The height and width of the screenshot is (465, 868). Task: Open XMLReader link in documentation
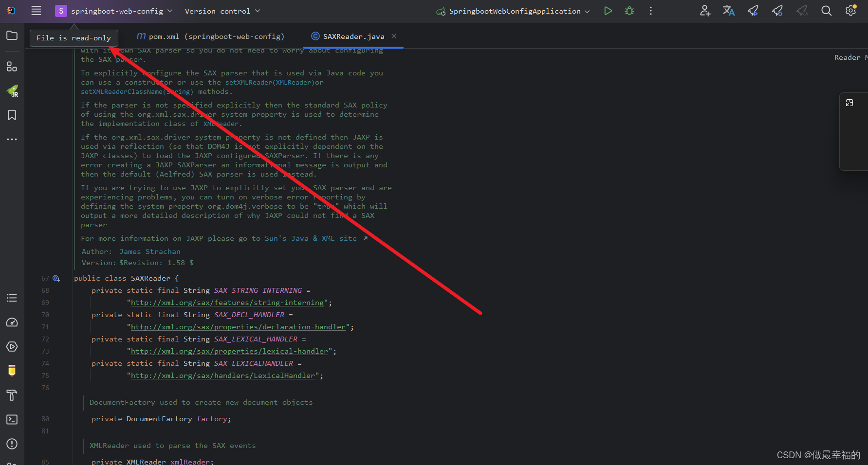click(221, 124)
